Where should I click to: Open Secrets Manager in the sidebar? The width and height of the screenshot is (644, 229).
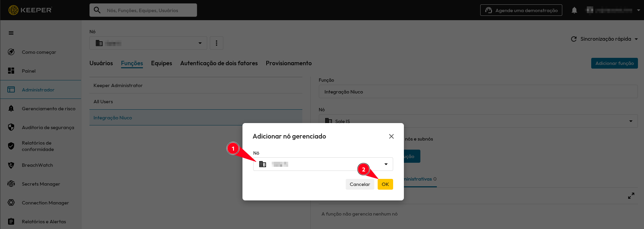41,184
